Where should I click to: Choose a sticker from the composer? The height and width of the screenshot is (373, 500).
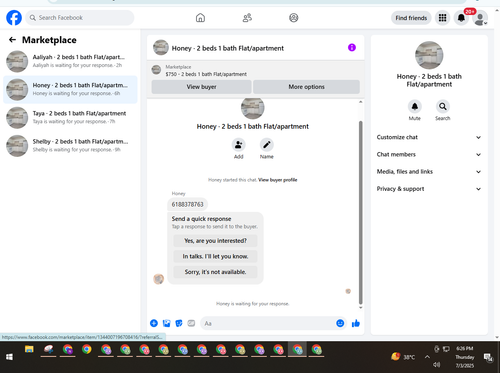(179, 323)
